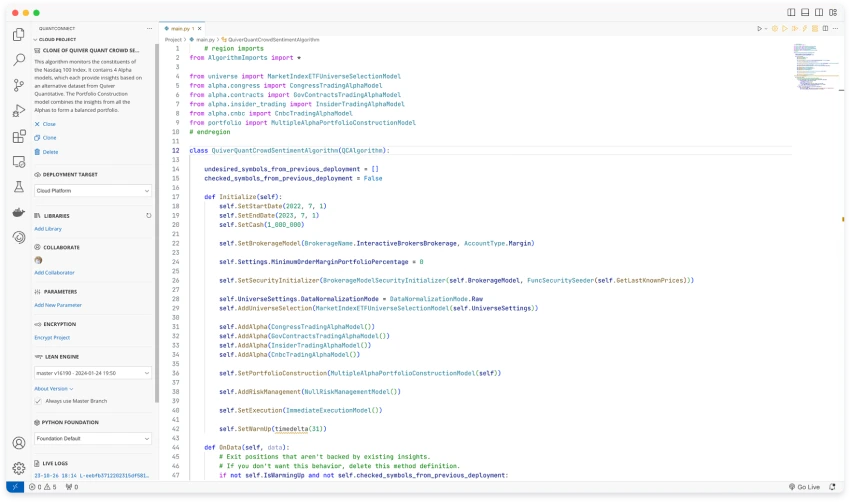The height and width of the screenshot is (502, 850).
Task: Click the orange Backtest play icon
Action: pyautogui.click(x=784, y=29)
